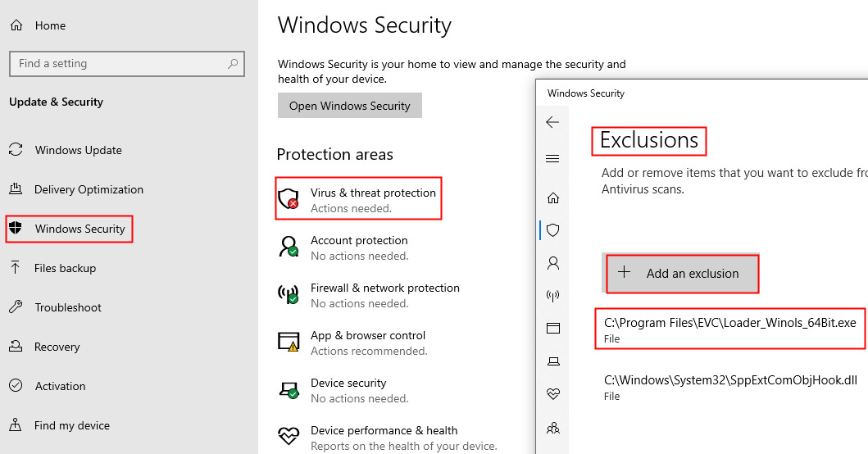This screenshot has width=868, height=454.
Task: Open Device security laptop sidebar icon
Action: click(553, 361)
